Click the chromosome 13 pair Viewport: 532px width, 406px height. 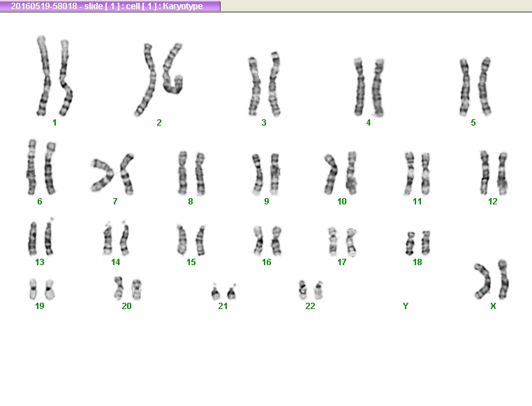point(40,237)
